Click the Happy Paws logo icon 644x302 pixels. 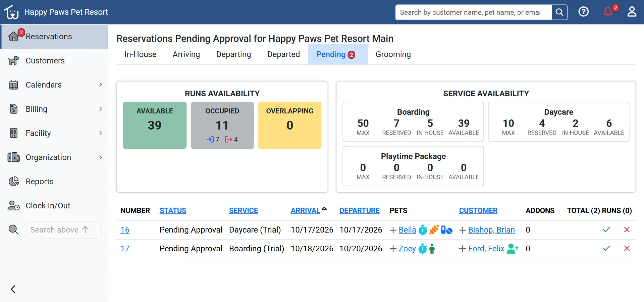pyautogui.click(x=11, y=12)
